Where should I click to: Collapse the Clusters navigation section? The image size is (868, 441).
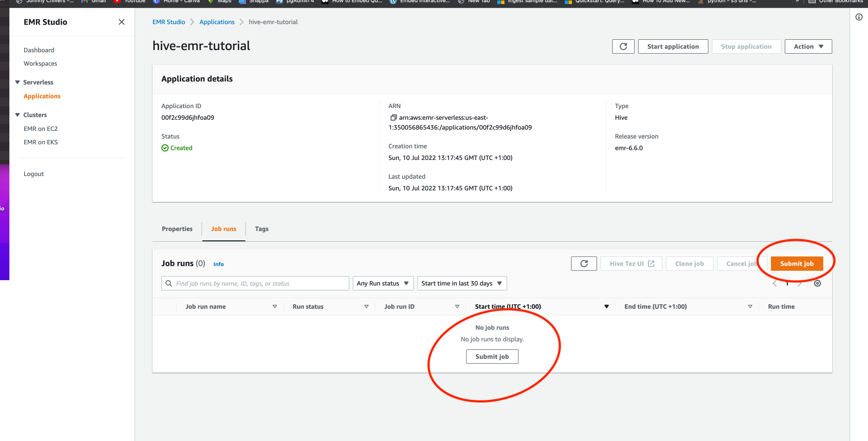pos(17,115)
